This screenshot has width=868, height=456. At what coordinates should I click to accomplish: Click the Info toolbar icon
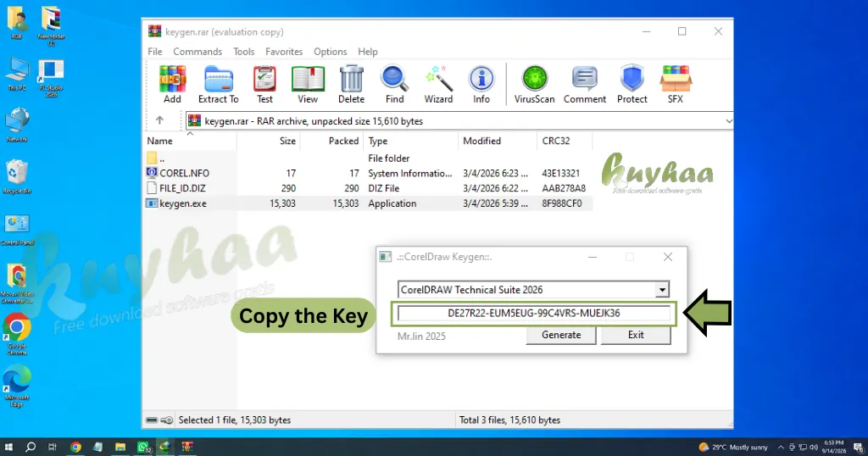click(481, 84)
